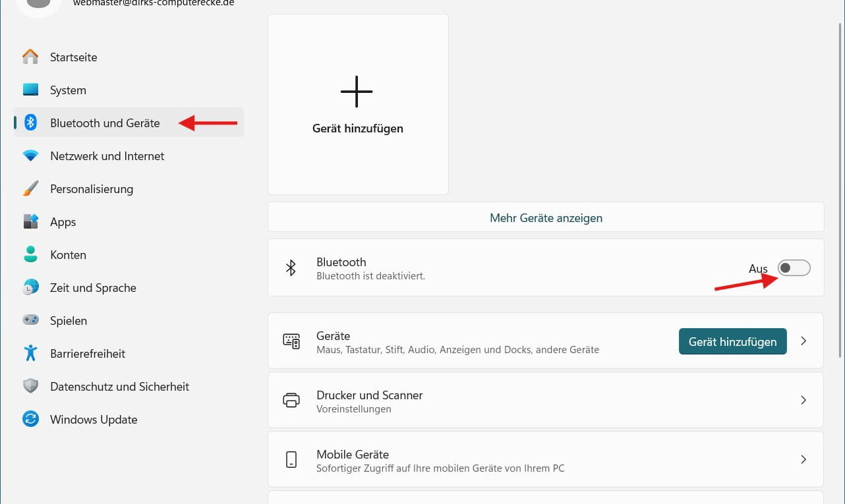This screenshot has width=845, height=504.
Task: Click the Drucker und Scanner printer icon
Action: pos(291,400)
